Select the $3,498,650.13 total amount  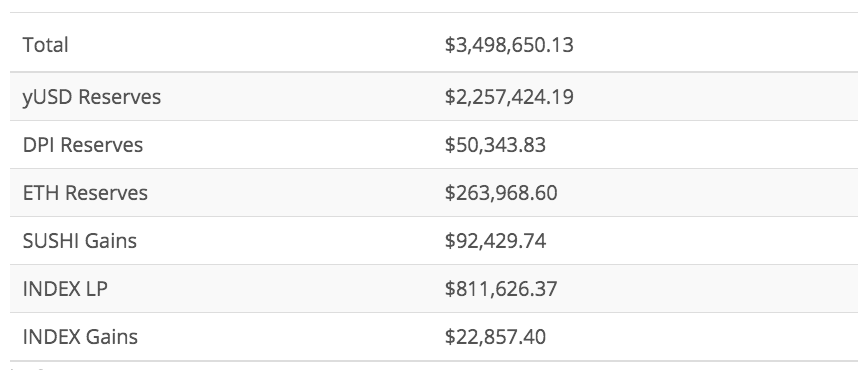(509, 45)
